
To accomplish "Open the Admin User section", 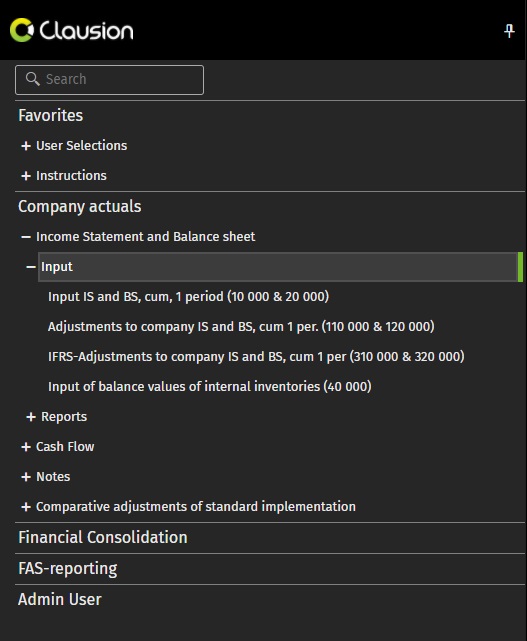I will coord(60,599).
